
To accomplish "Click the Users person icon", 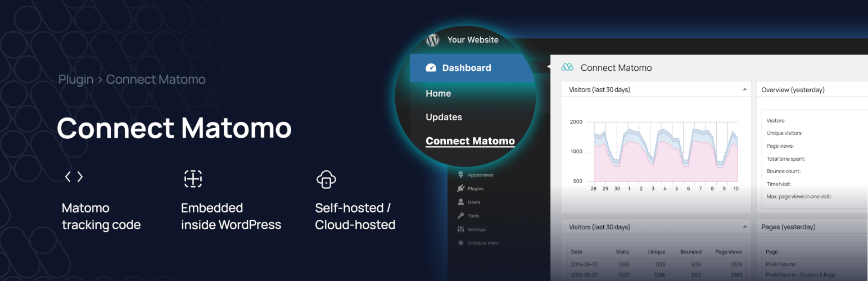I will point(461,202).
